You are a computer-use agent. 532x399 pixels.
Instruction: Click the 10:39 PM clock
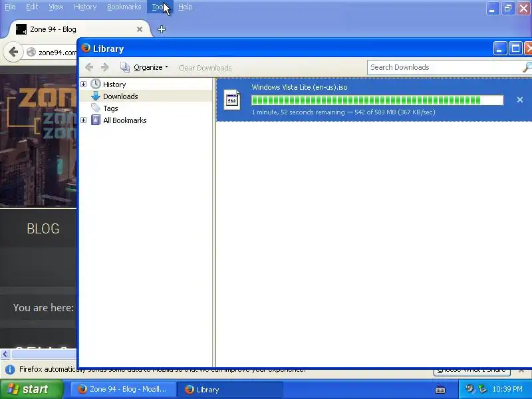(x=507, y=389)
